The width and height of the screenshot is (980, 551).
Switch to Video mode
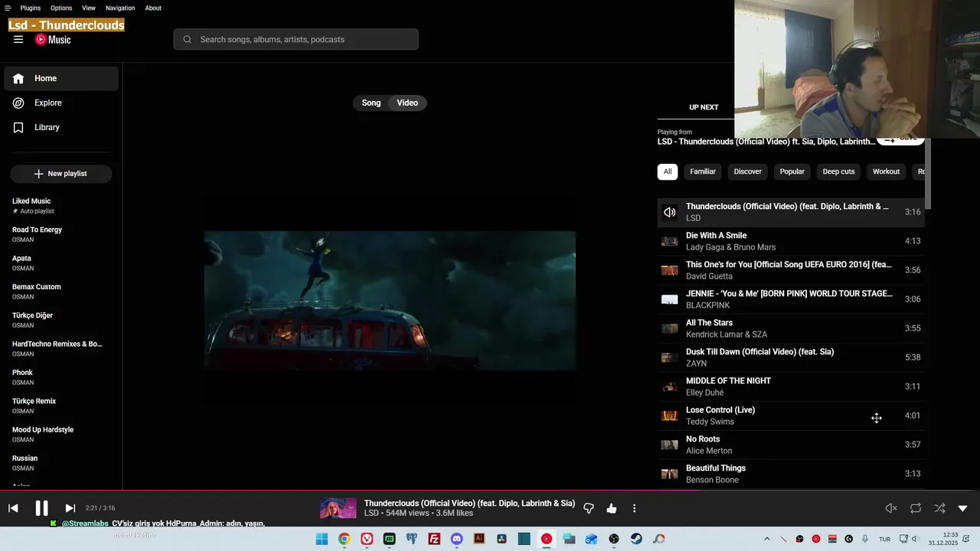[x=407, y=103]
